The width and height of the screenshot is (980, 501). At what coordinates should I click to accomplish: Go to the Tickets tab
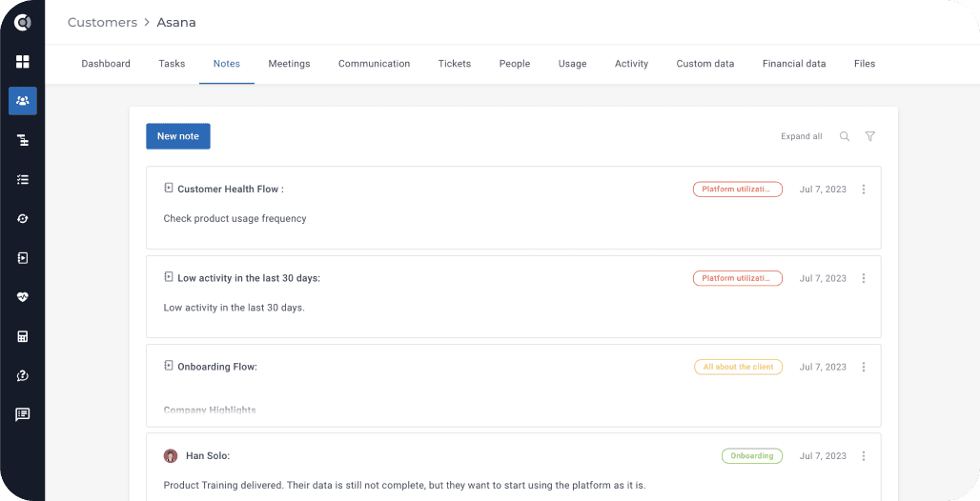coord(455,64)
